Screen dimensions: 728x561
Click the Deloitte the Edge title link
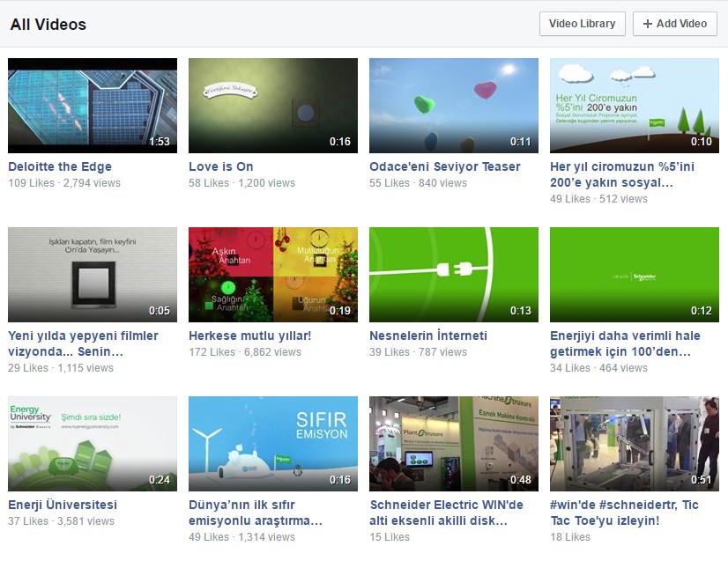[60, 166]
